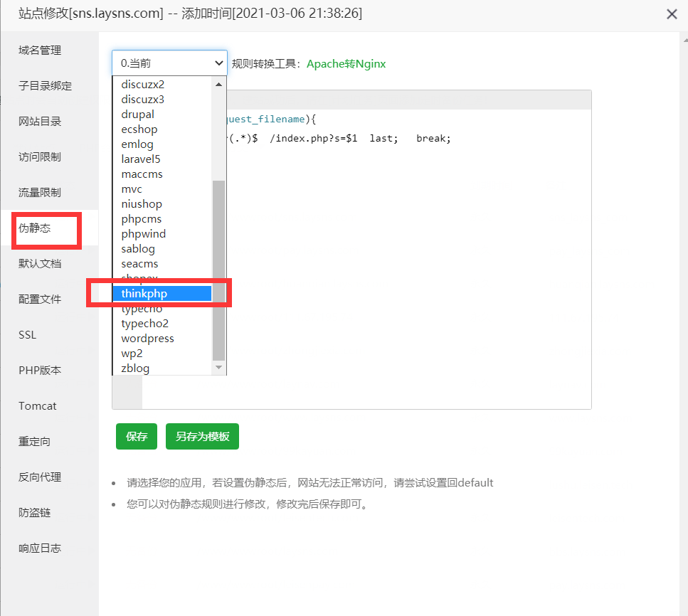Go to the SSL settings tab
The image size is (688, 616).
(28, 335)
